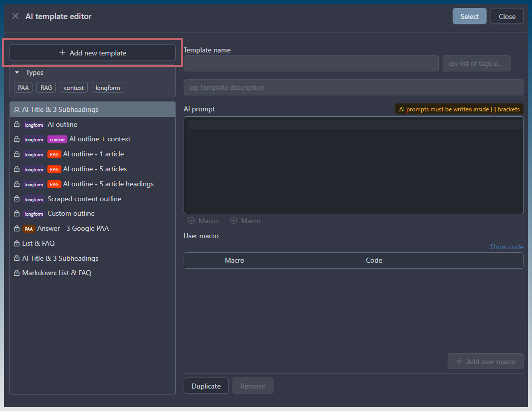Click the lock icon beside Answer - 3 Google PAA
The image size is (532, 411).
click(x=16, y=228)
